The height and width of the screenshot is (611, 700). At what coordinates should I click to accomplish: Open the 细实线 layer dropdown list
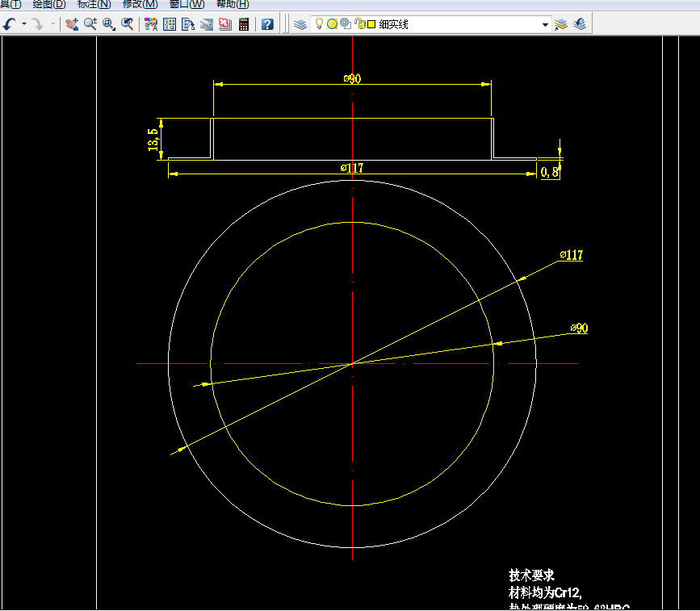pyautogui.click(x=545, y=23)
